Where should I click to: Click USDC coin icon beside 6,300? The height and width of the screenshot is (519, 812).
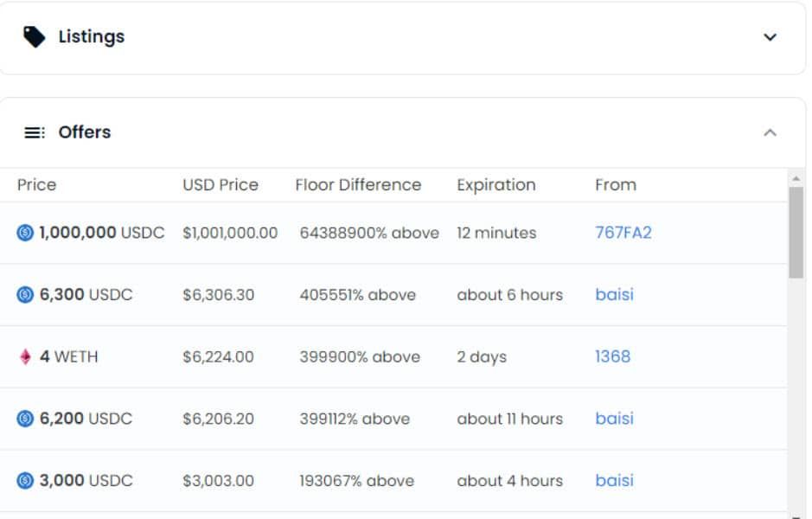[x=25, y=295]
